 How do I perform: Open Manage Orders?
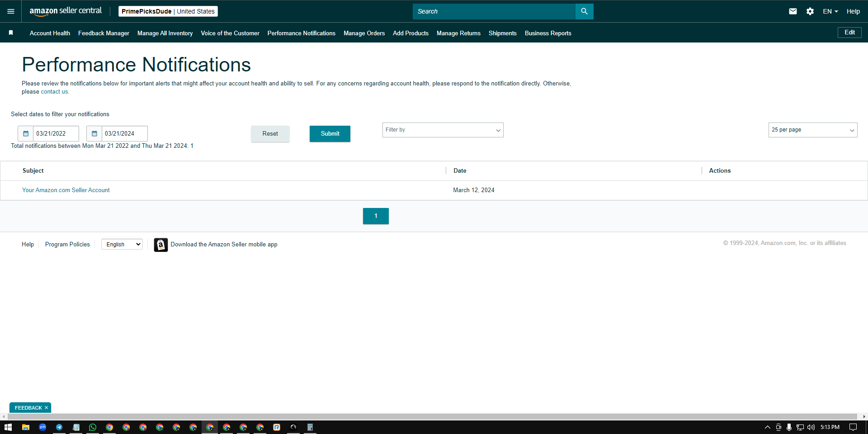[364, 33]
